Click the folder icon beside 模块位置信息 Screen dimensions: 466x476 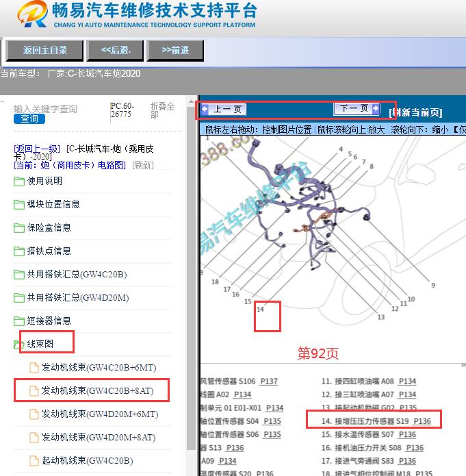[18, 205]
